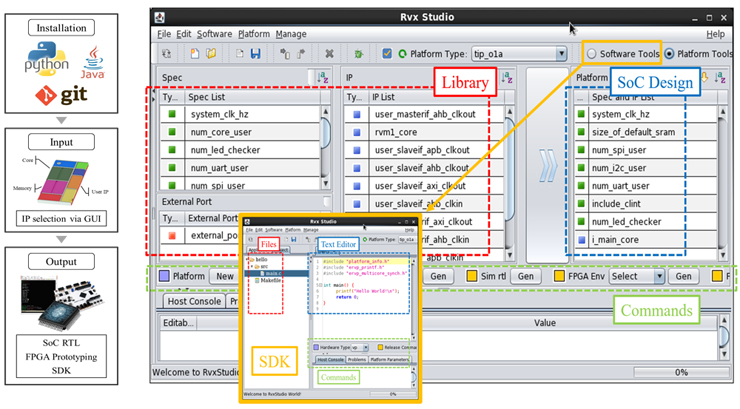Click the New button beside Platform

224,275
